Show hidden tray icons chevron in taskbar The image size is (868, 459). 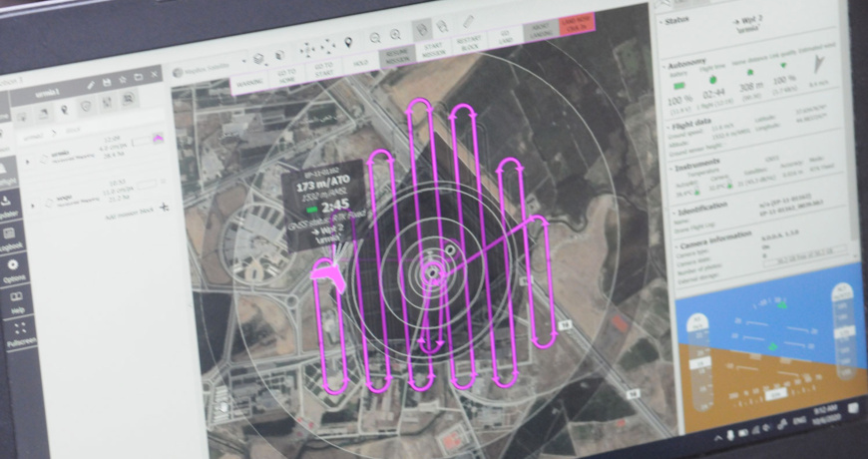[x=718, y=438]
